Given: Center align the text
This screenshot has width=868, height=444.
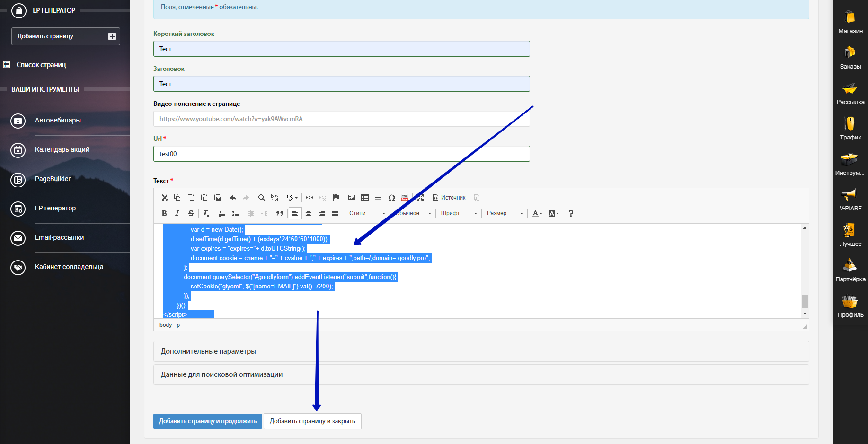Looking at the screenshot, I should click(x=309, y=213).
